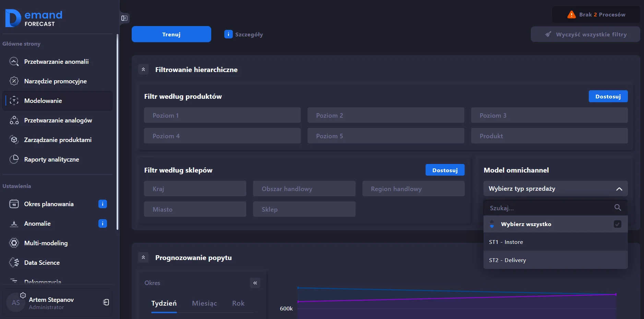Image resolution: width=644 pixels, height=319 pixels.
Task: Collapse the Prognozowanie popytu section
Action: pyautogui.click(x=143, y=258)
